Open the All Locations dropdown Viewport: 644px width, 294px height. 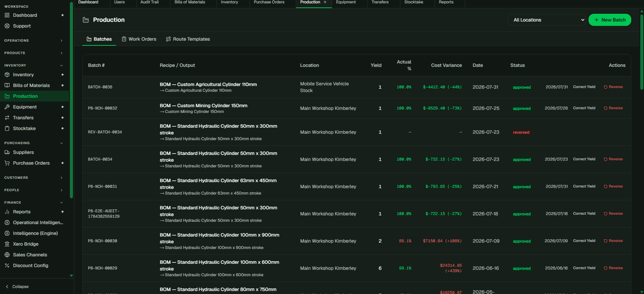547,20
